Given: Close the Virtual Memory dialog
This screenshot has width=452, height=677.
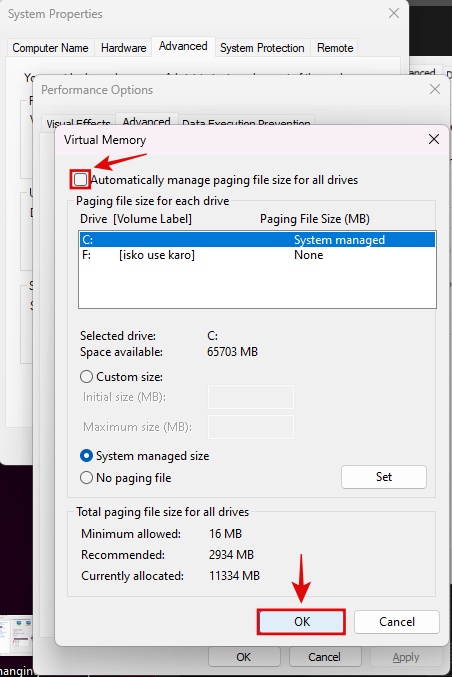Looking at the screenshot, I should point(433,139).
